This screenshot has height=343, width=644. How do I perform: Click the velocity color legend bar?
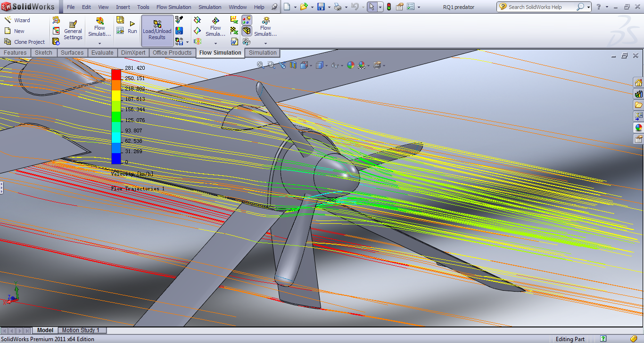tap(116, 115)
